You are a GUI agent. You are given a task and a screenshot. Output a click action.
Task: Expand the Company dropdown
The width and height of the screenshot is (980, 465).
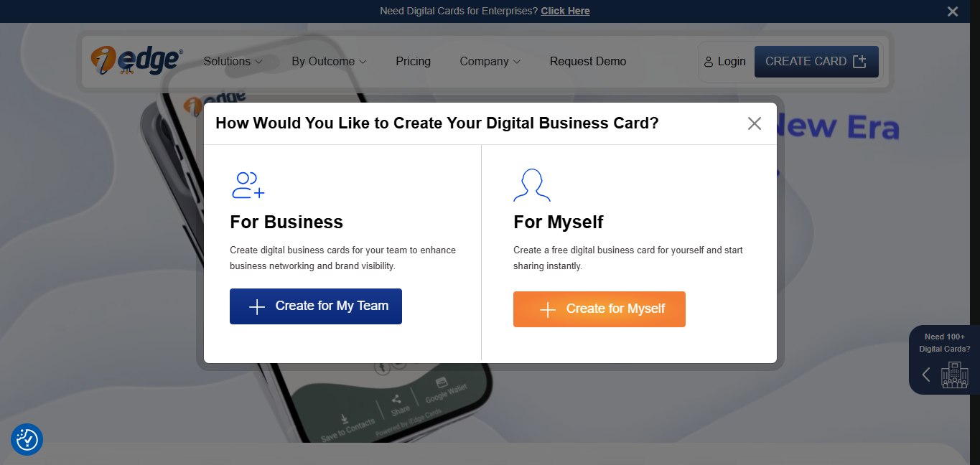[x=490, y=61]
